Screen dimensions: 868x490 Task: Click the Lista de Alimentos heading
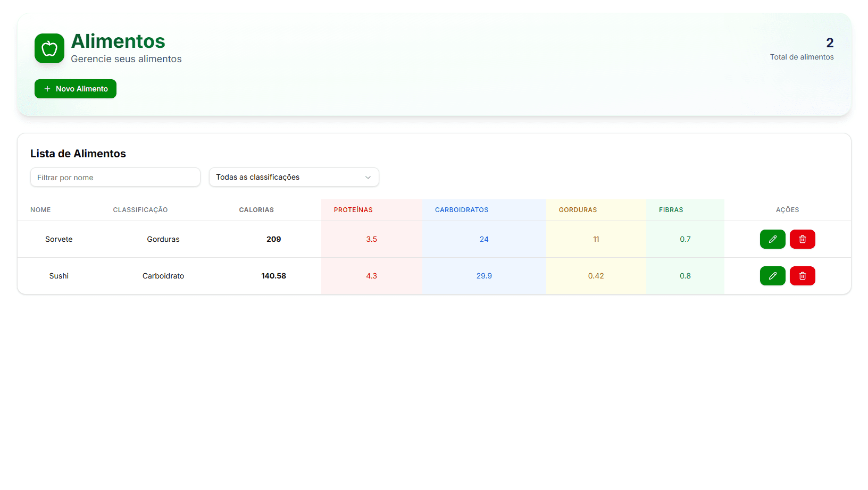(x=78, y=154)
